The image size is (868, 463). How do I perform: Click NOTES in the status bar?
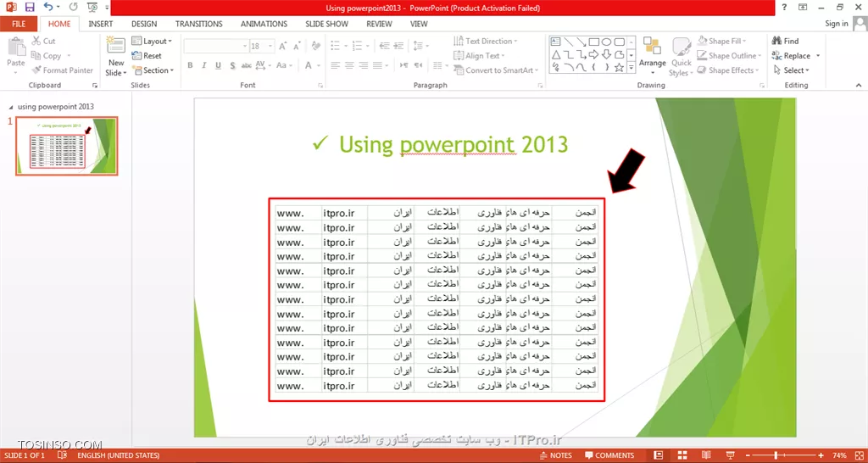tap(555, 455)
